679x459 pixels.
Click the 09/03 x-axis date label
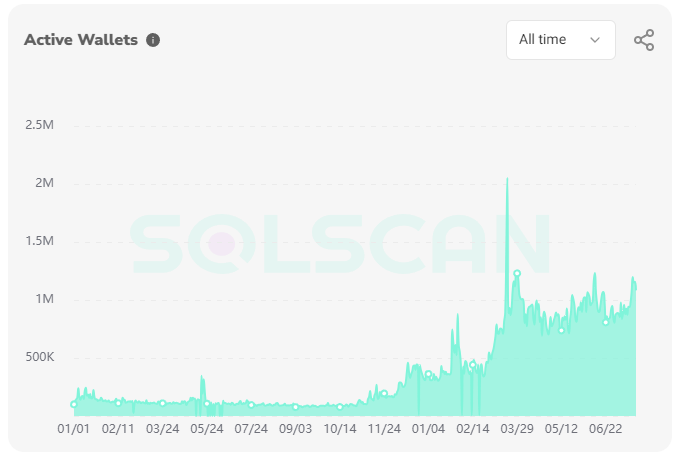click(x=295, y=429)
